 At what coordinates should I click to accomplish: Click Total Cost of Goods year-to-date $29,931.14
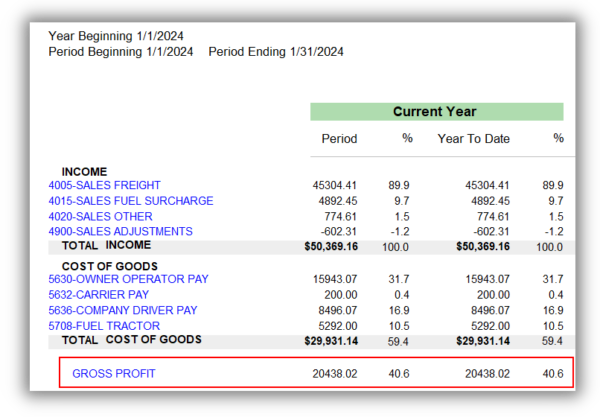coord(483,341)
